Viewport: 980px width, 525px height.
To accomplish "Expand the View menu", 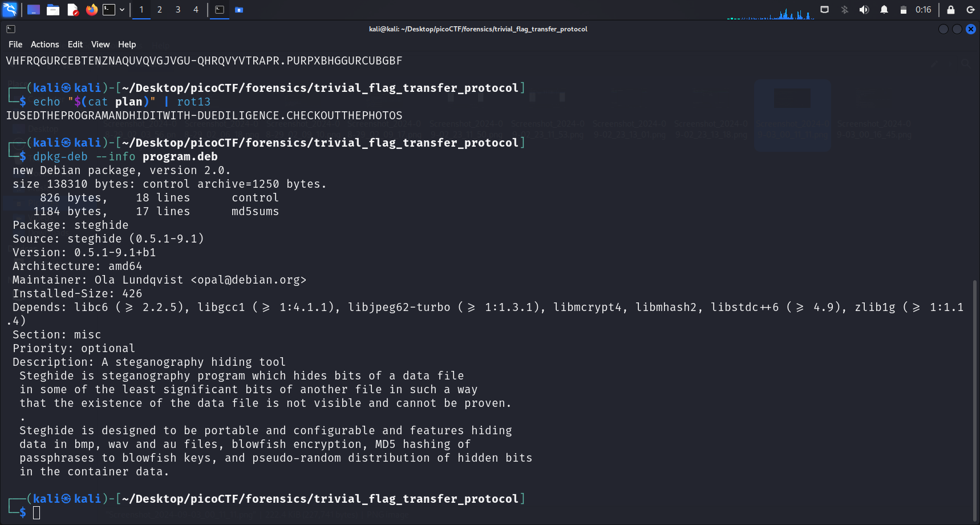I will click(x=100, y=45).
